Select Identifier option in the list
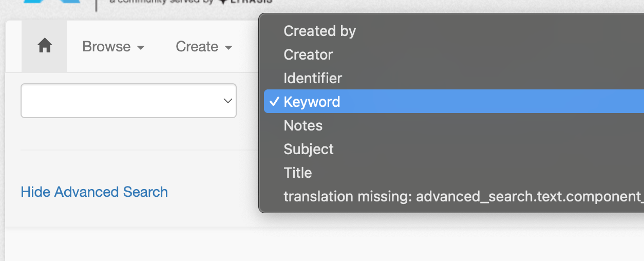This screenshot has width=644, height=261. [x=454, y=78]
